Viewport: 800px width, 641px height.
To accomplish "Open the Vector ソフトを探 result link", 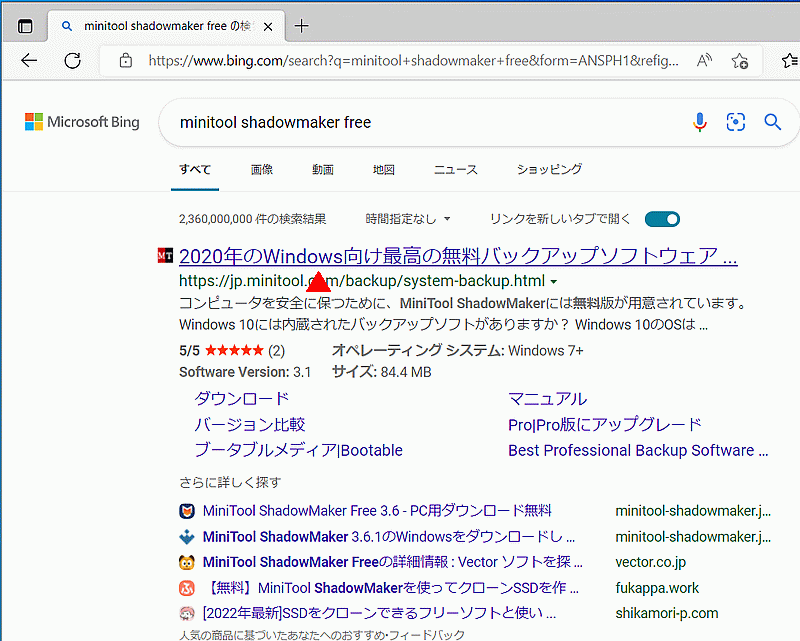I will tap(392, 562).
